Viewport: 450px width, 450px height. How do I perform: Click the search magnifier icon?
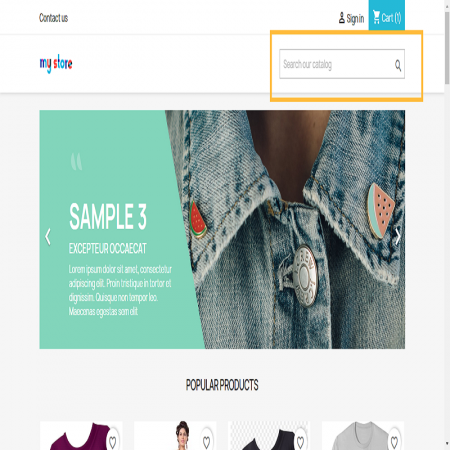click(398, 65)
